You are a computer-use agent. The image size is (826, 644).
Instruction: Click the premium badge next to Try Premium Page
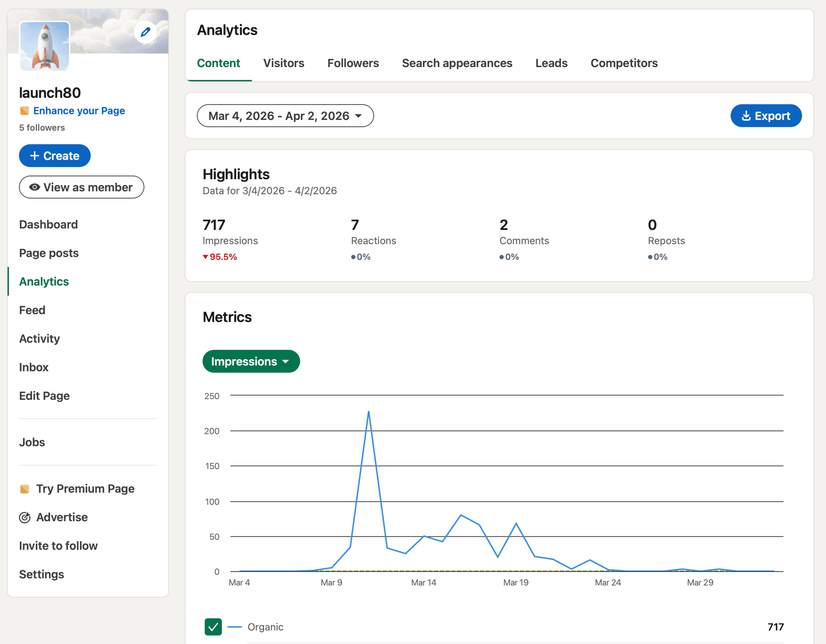[x=25, y=488]
